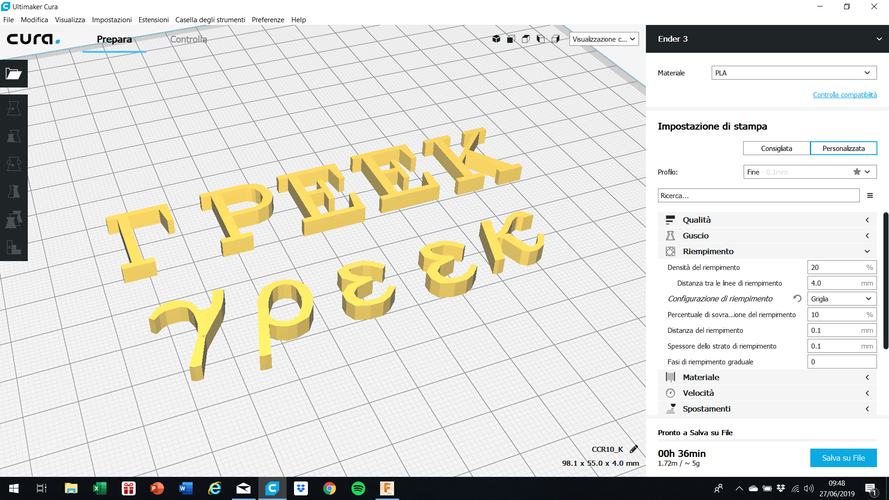Select the Move tool in left toolbar

[14, 108]
